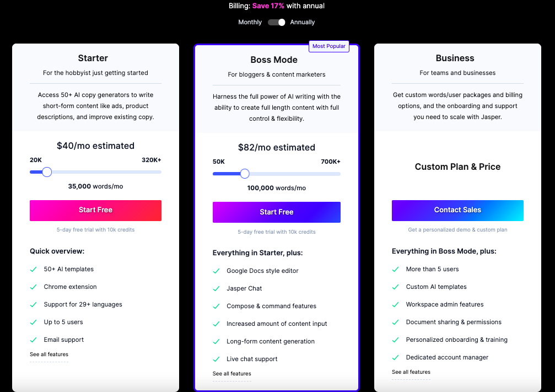Click the Boss Mode words slider handle

pos(245,174)
